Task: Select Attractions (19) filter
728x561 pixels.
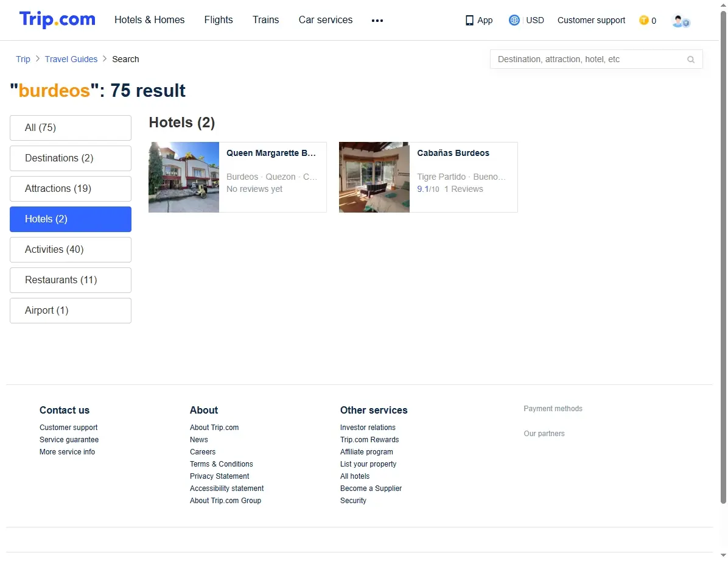Action: tap(71, 189)
